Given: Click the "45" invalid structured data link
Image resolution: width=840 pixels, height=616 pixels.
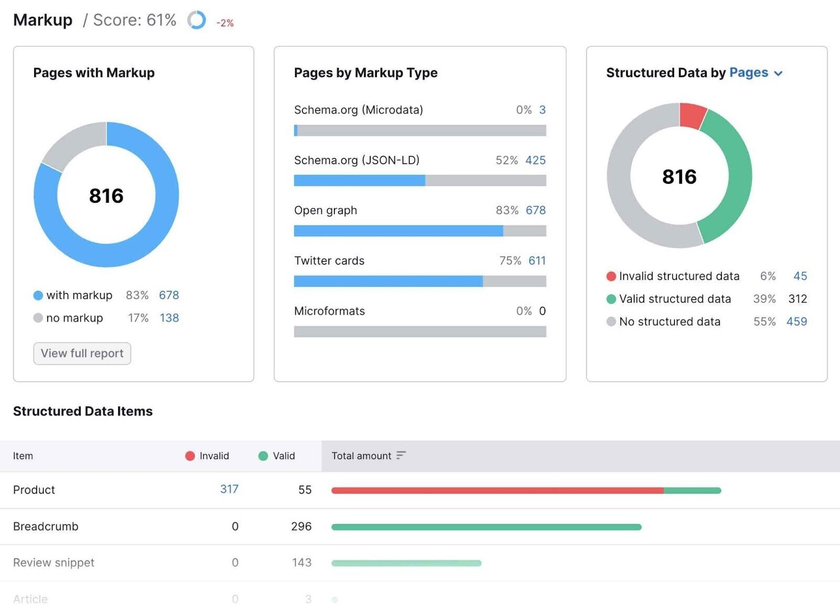Looking at the screenshot, I should (x=802, y=276).
